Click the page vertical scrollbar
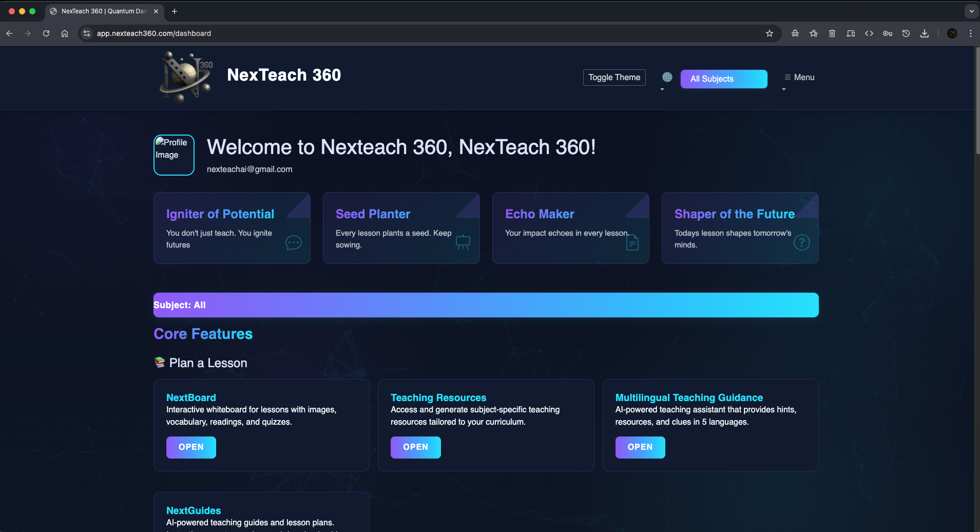 coord(977,100)
